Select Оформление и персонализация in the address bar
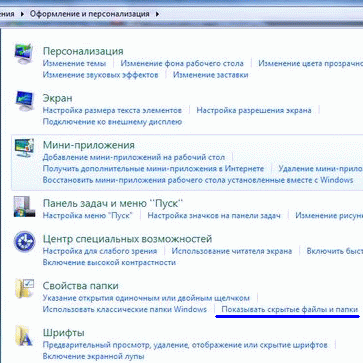363x363 pixels. 90,14
